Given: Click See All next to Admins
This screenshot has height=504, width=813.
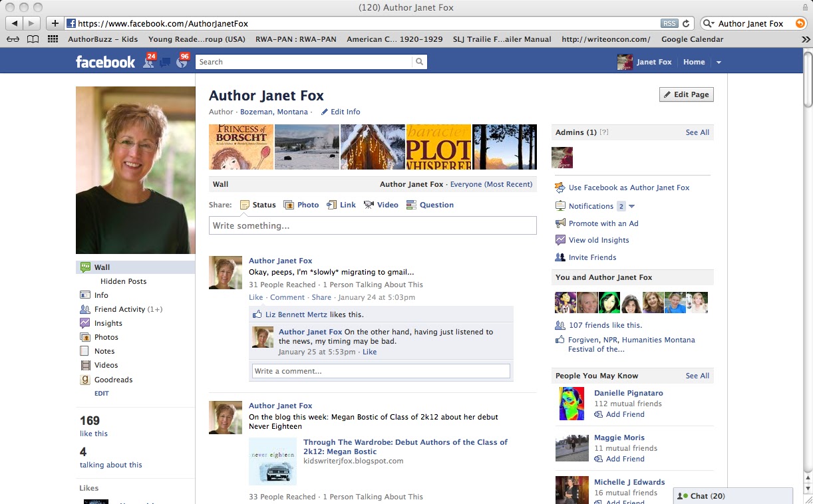Looking at the screenshot, I should coord(697,132).
